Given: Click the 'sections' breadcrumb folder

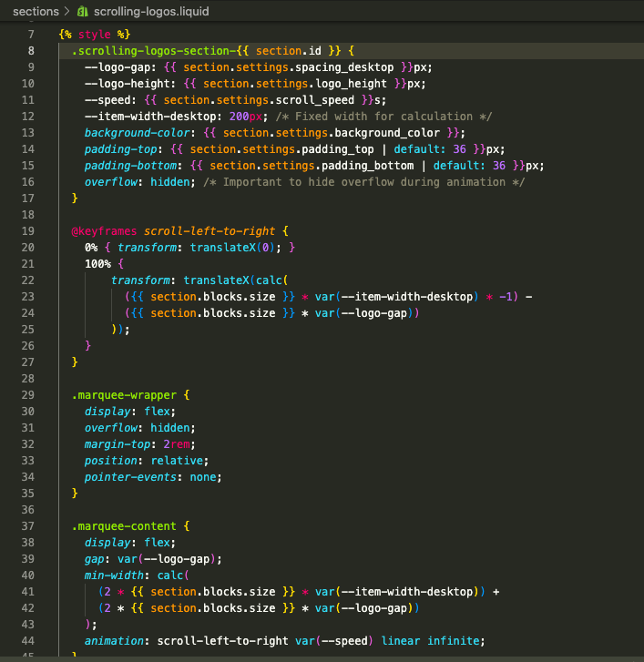Looking at the screenshot, I should pyautogui.click(x=36, y=12).
